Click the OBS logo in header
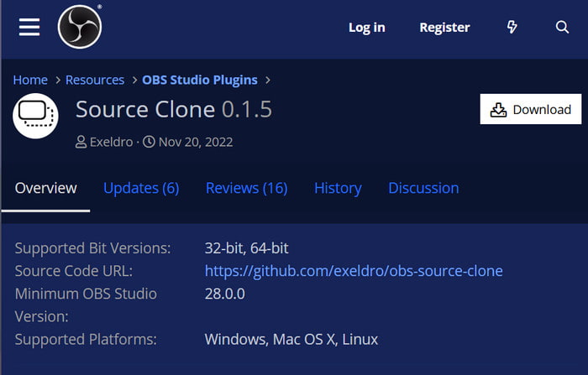 coord(80,27)
